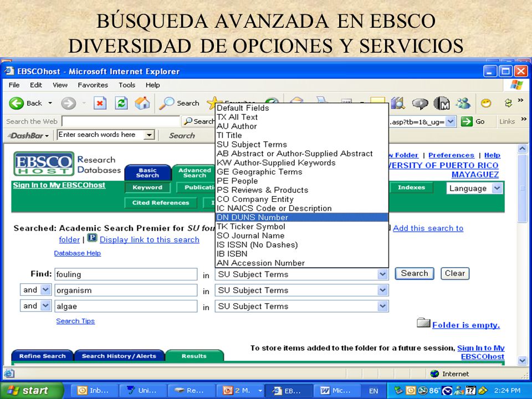
Task: Click the M media toolbar icon
Action: pos(442,103)
